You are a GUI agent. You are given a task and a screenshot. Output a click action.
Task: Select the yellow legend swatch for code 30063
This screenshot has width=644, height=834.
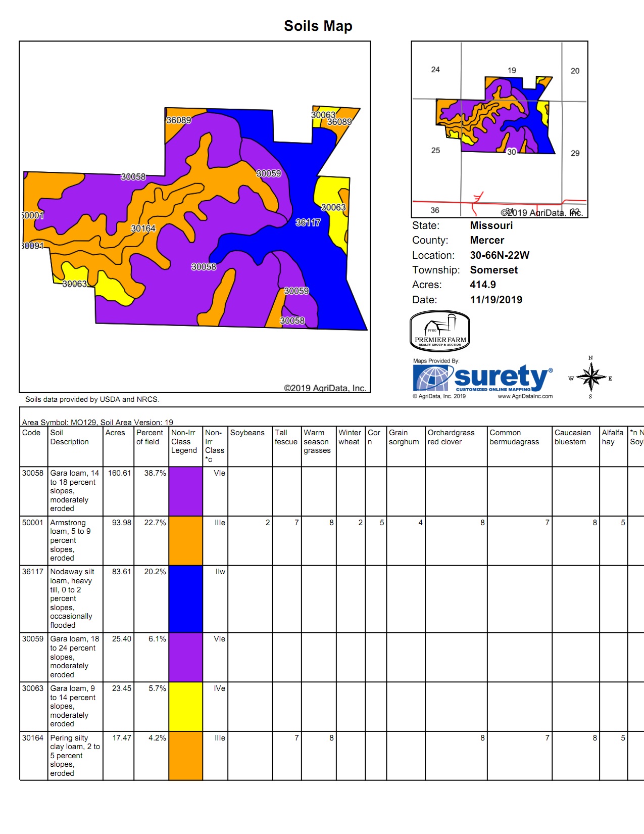coord(185,707)
